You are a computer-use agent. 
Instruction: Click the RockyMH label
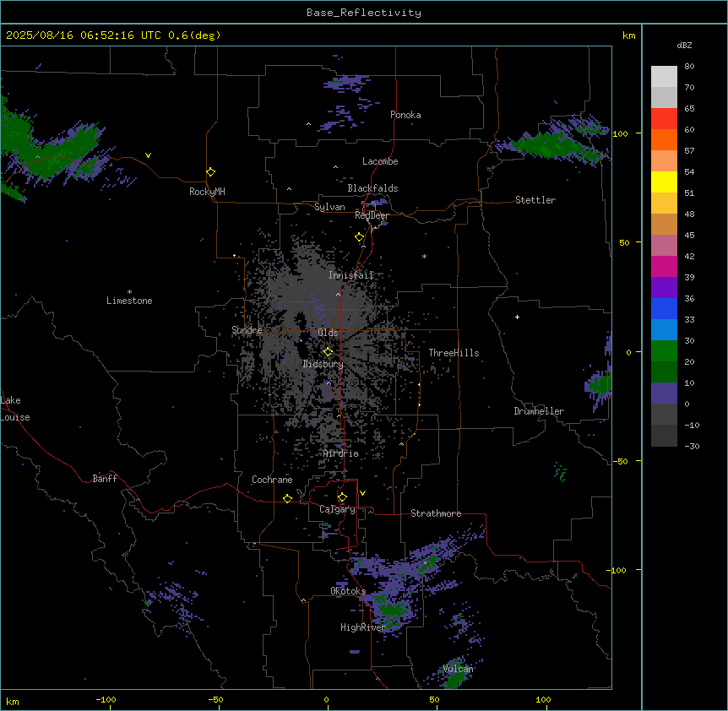207,192
